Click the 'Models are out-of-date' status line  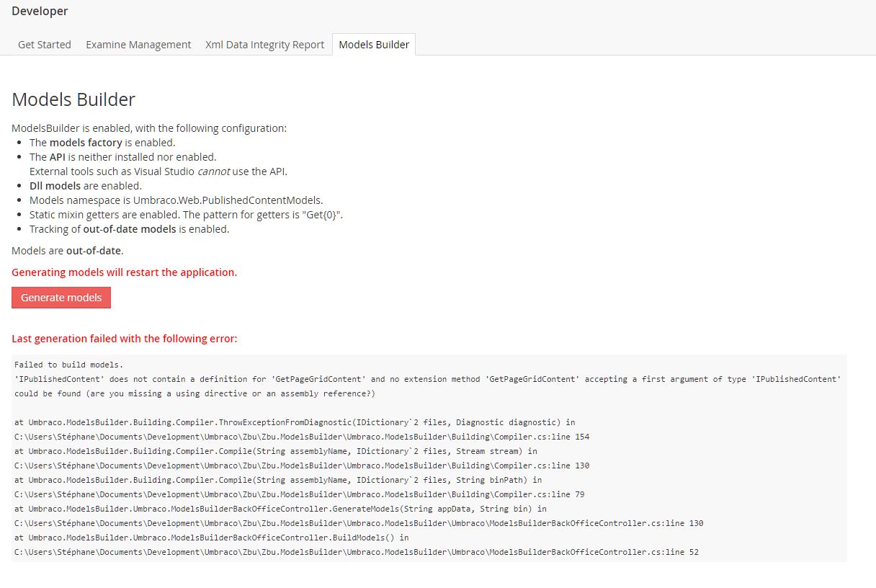68,251
